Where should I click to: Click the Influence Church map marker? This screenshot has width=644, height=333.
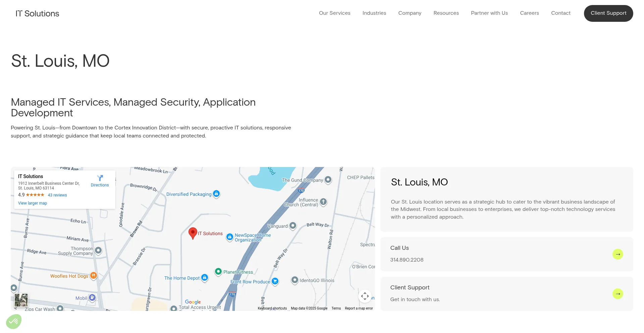[x=323, y=202]
